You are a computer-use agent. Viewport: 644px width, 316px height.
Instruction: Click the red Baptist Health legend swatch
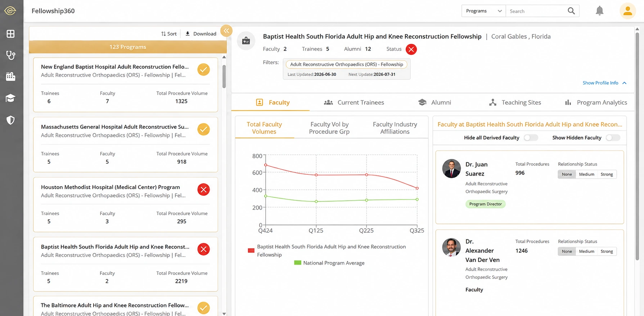pyautogui.click(x=251, y=251)
